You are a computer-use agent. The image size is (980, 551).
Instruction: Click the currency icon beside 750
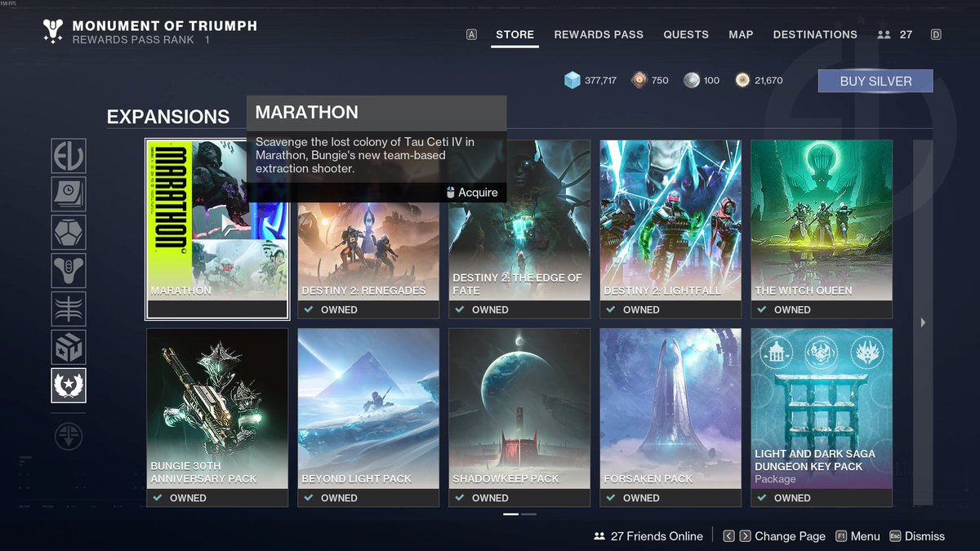point(639,80)
